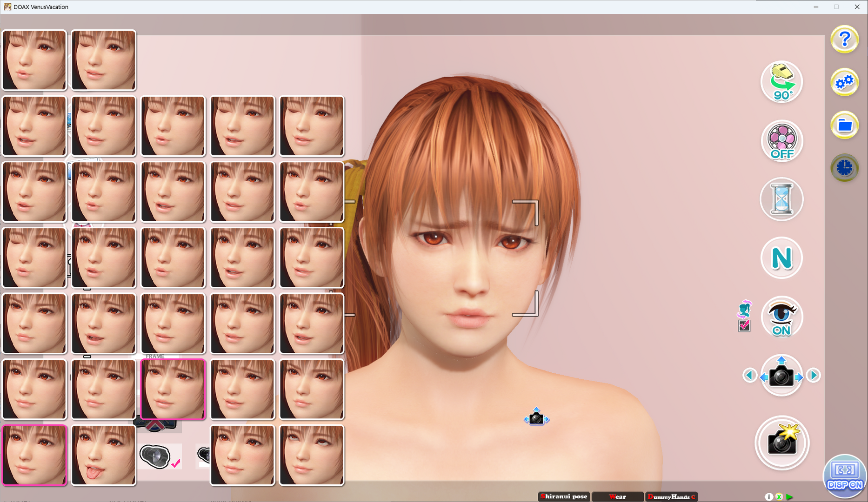The height and width of the screenshot is (502, 868).
Task: Uncheck the pink checkmark box beside the eye
Action: [x=744, y=326]
